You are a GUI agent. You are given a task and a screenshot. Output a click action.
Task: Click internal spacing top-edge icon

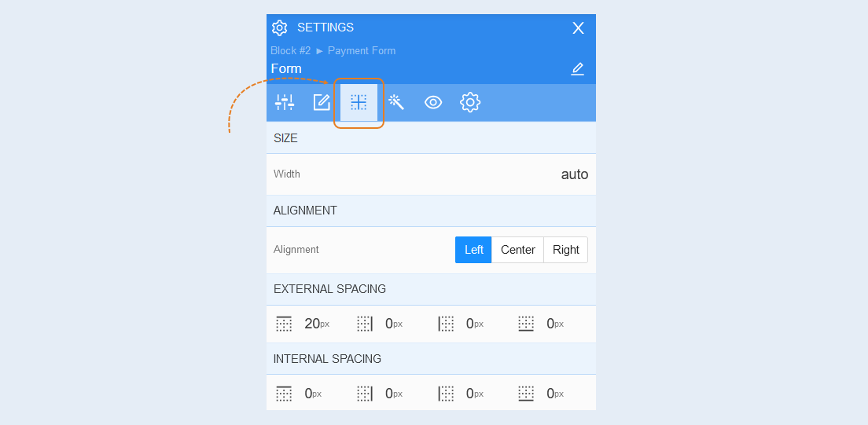tap(283, 394)
